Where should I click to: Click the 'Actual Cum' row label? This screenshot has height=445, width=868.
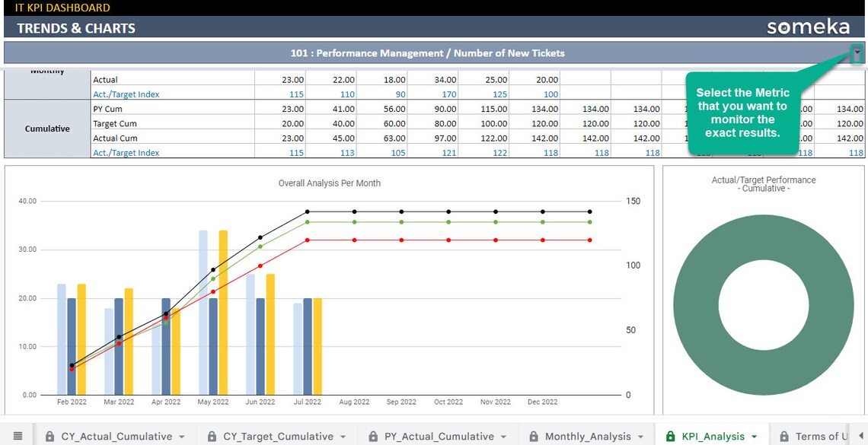[115, 138]
